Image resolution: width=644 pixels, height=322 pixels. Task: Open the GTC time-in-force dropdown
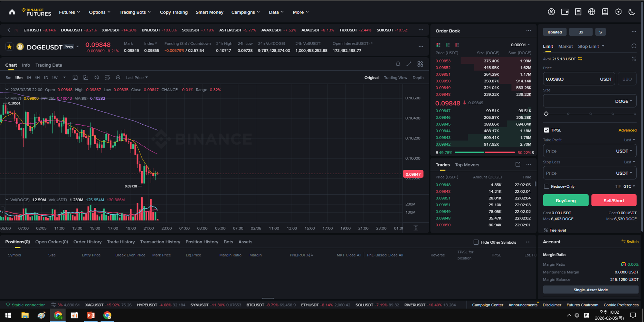[629, 186]
